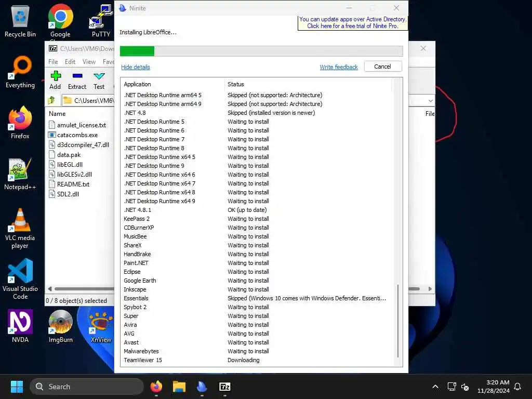Select the Google Earth row
This screenshot has height=399, width=532.
[x=259, y=281]
